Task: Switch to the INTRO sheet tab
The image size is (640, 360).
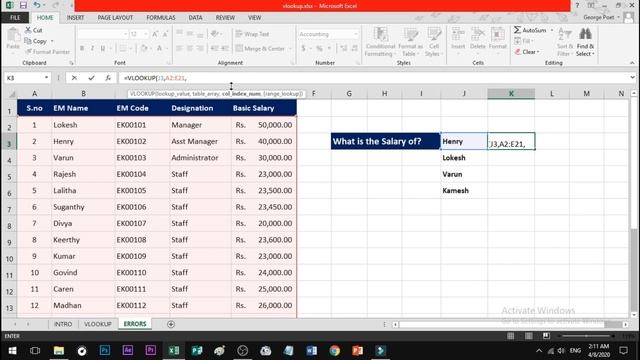Action: click(63, 324)
